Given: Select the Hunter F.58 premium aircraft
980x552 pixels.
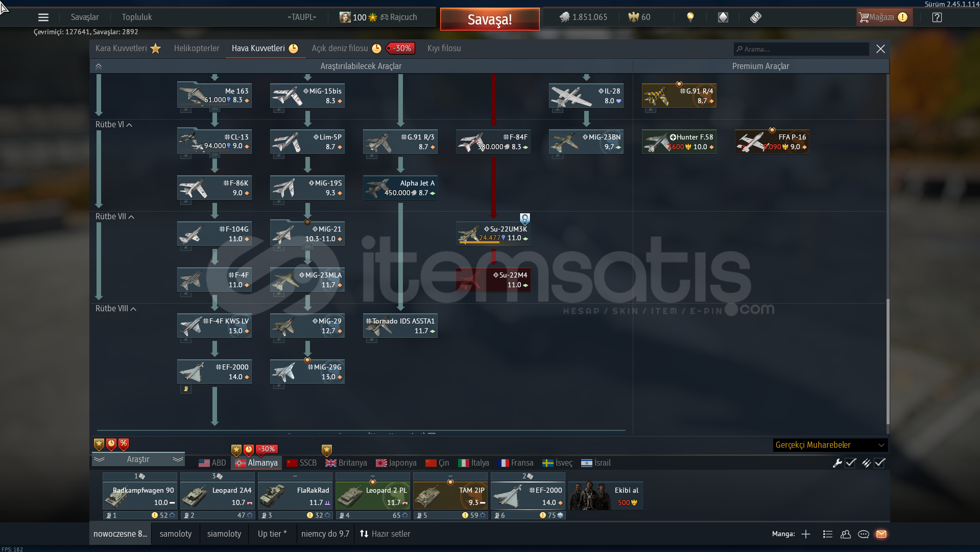Looking at the screenshot, I should [679, 142].
